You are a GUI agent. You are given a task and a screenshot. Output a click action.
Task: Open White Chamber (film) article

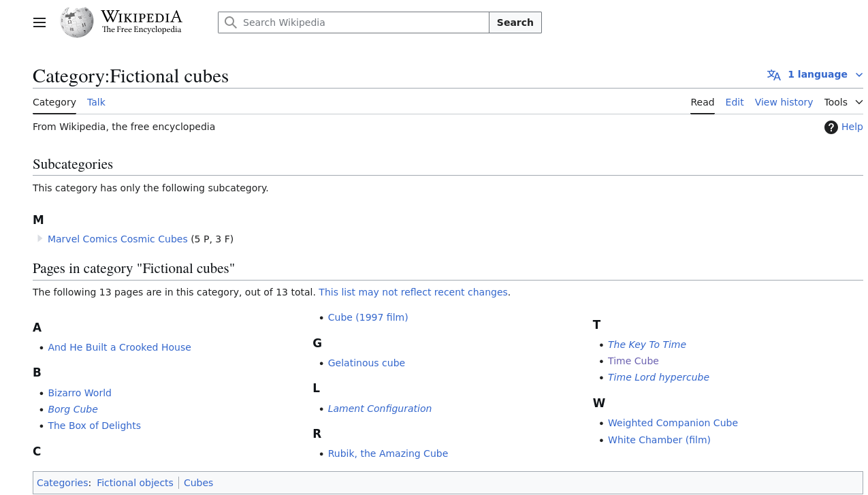tap(659, 440)
